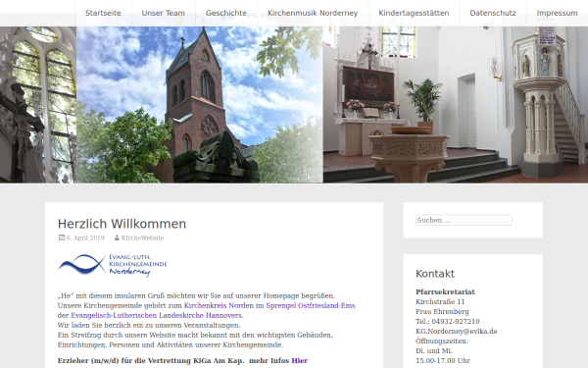Image resolution: width=588 pixels, height=368 pixels.
Task: Select the Pfarrsekretariat label
Action: click(x=445, y=291)
